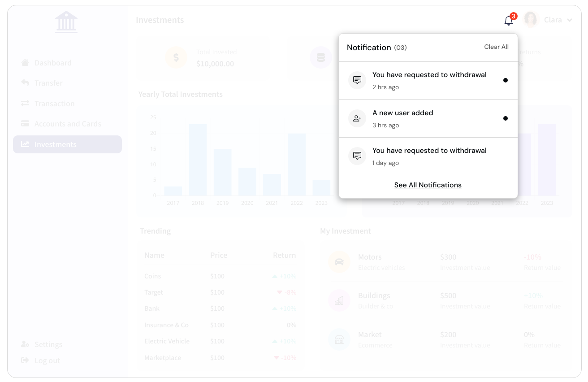This screenshot has width=588, height=382.
Task: Clear all notifications
Action: (496, 47)
